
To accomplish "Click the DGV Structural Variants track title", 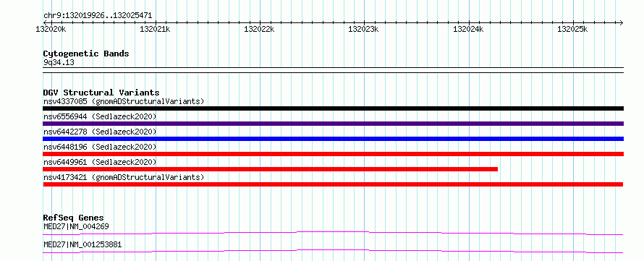I will tap(101, 93).
